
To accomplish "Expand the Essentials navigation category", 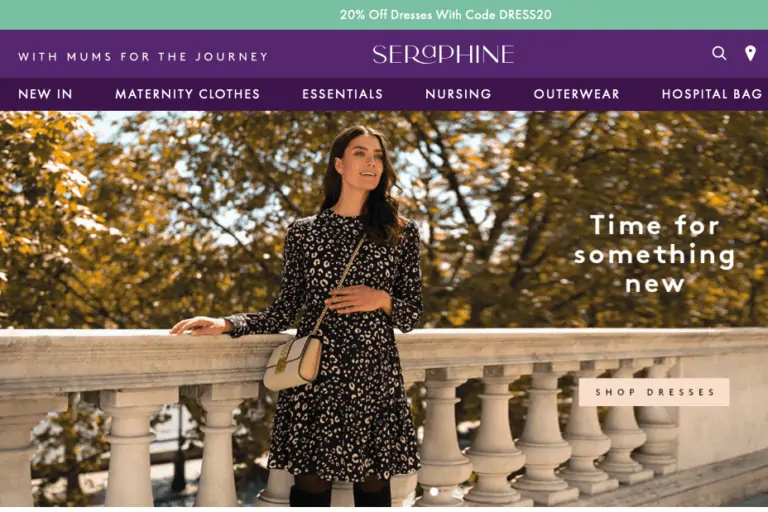I will click(342, 94).
